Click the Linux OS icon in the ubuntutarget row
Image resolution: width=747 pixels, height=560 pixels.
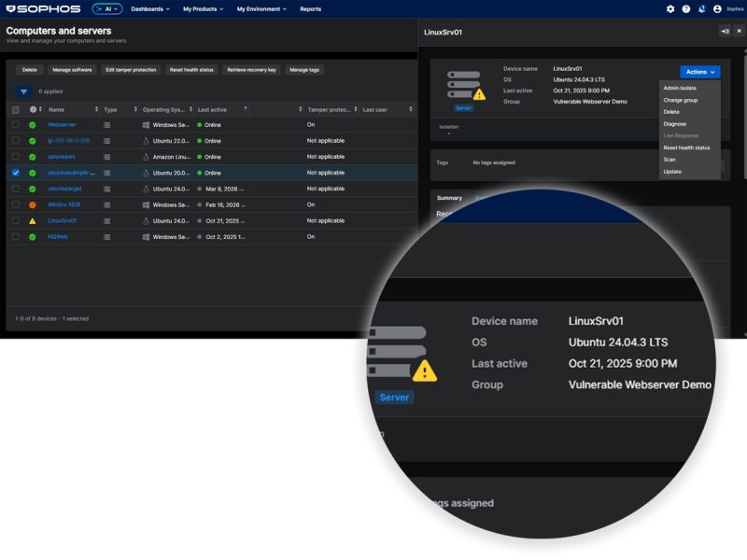tap(146, 189)
